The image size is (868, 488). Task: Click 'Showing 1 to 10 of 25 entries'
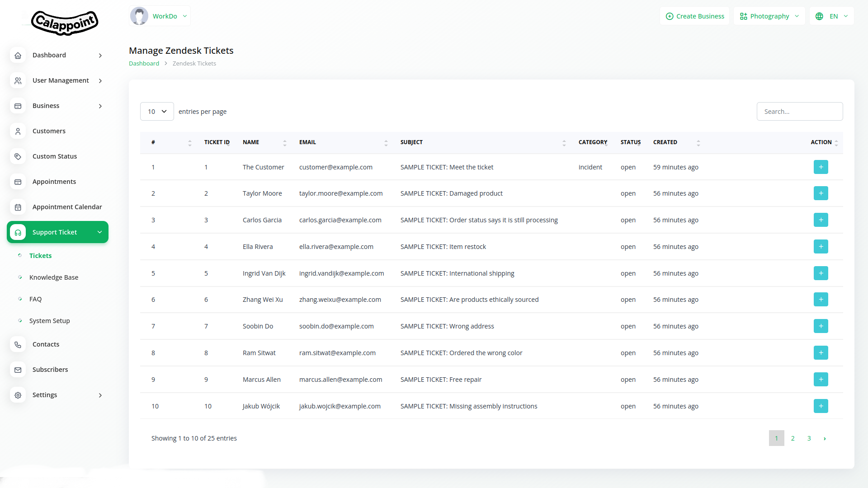(194, 438)
